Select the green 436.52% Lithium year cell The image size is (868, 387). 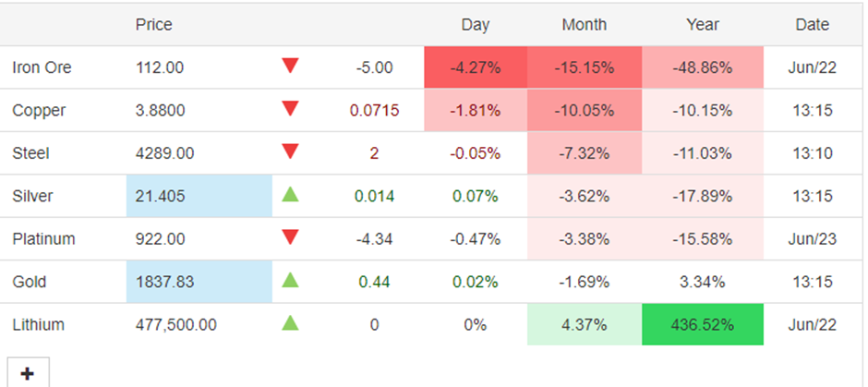[702, 325]
